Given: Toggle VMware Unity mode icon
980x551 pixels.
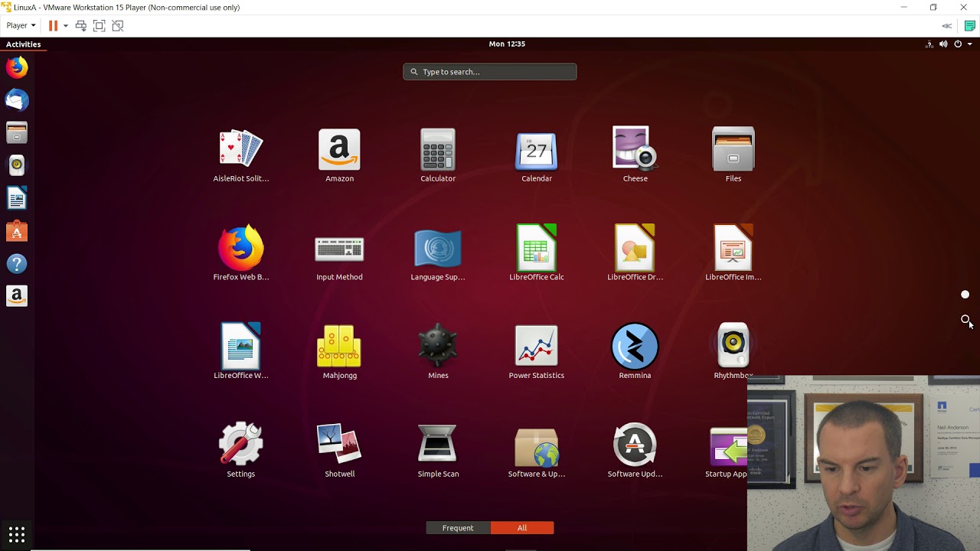Looking at the screenshot, I should (x=117, y=25).
